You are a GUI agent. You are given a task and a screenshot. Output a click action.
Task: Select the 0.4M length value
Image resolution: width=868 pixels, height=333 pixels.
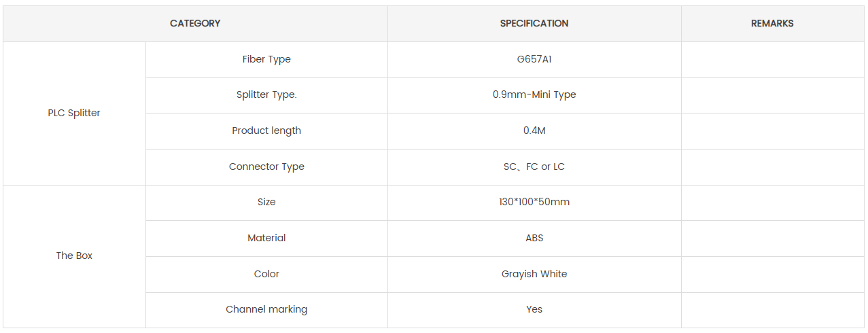pos(534,130)
